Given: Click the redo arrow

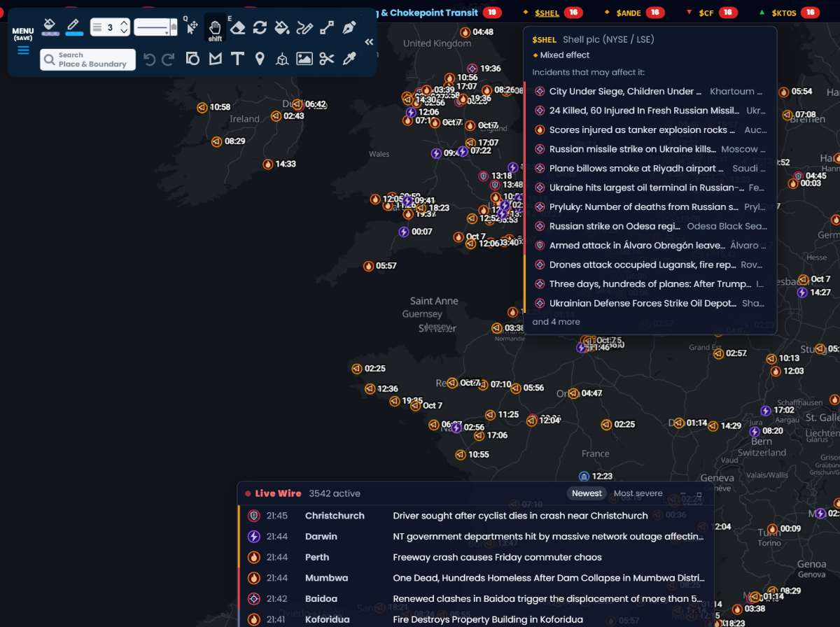Looking at the screenshot, I should [x=168, y=59].
